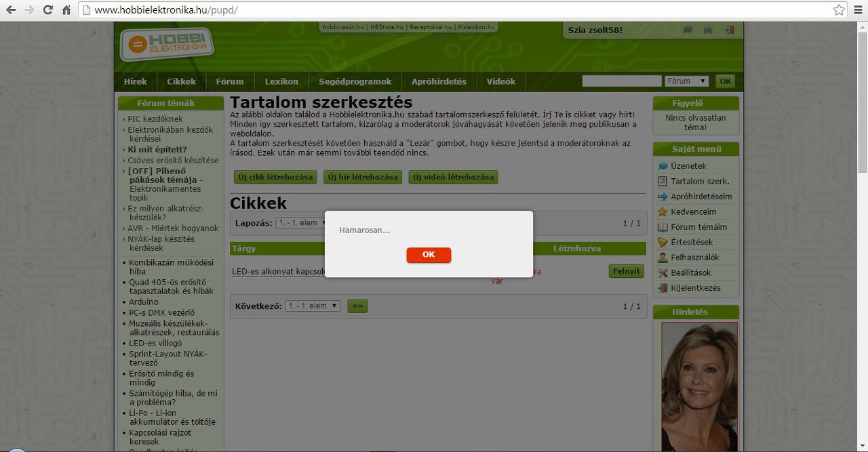Click the browser back arrow
Screen dimensions: 868x452
11,10
